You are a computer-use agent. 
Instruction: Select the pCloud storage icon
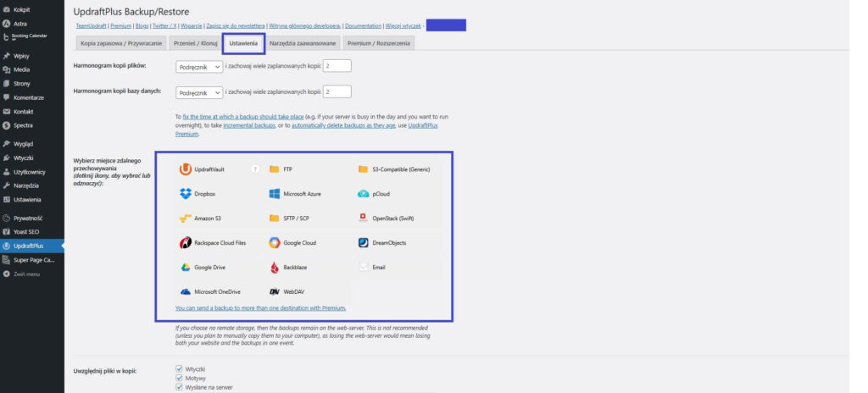363,194
